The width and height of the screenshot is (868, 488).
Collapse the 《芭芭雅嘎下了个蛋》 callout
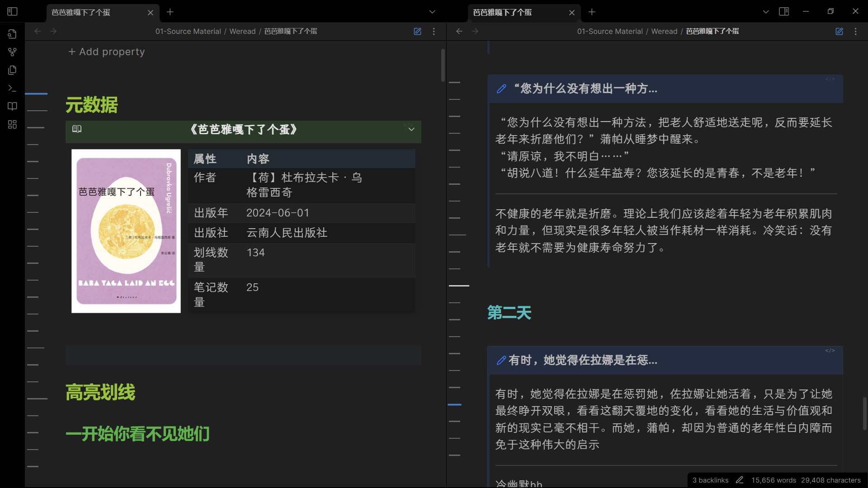pos(411,129)
